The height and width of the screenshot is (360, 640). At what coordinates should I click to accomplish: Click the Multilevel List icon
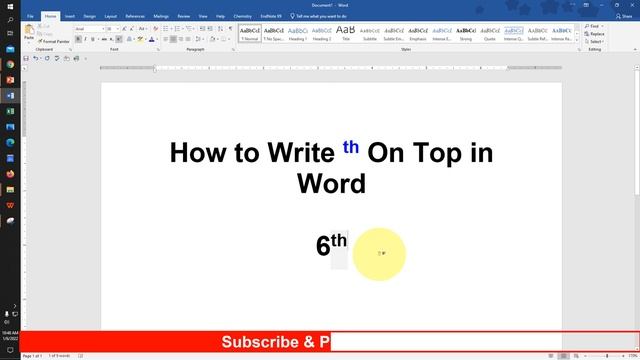coord(190,29)
